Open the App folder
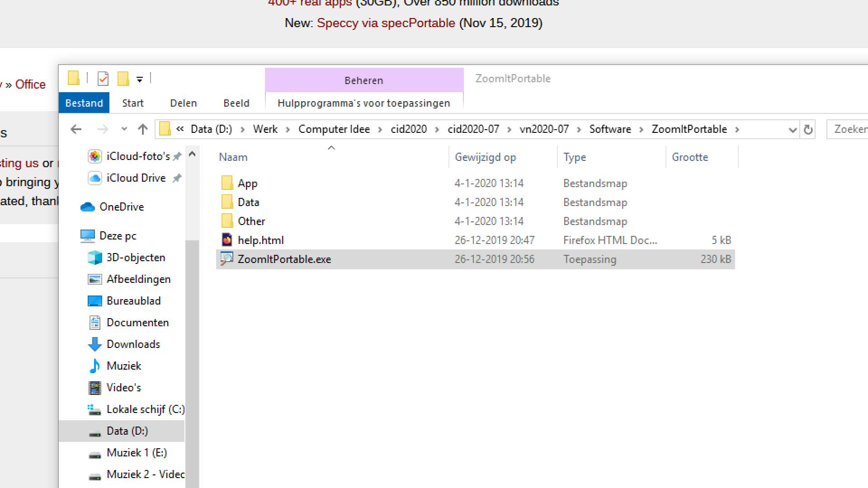The height and width of the screenshot is (488, 868). coord(247,183)
